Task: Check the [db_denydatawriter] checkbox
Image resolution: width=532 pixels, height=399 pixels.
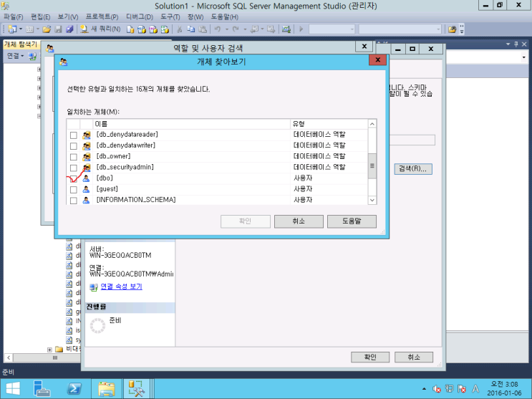Action: pos(73,146)
